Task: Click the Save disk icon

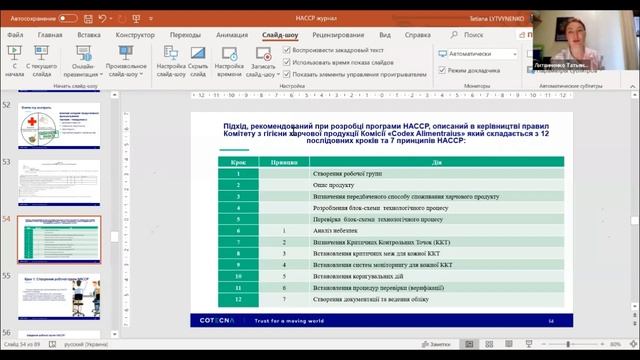Action: coord(88,18)
